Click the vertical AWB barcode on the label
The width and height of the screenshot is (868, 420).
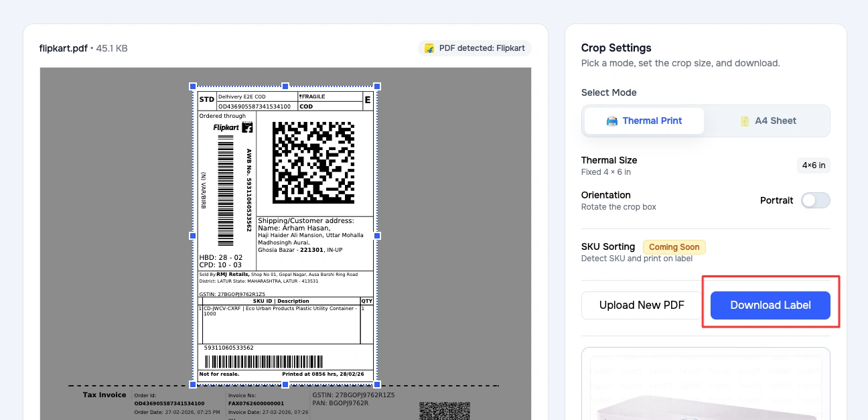(226, 190)
